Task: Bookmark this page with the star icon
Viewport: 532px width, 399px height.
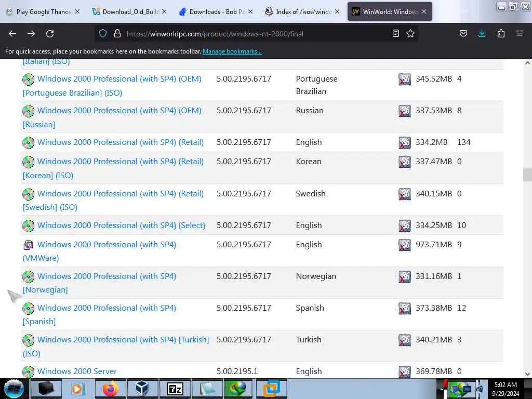Action: click(x=410, y=34)
